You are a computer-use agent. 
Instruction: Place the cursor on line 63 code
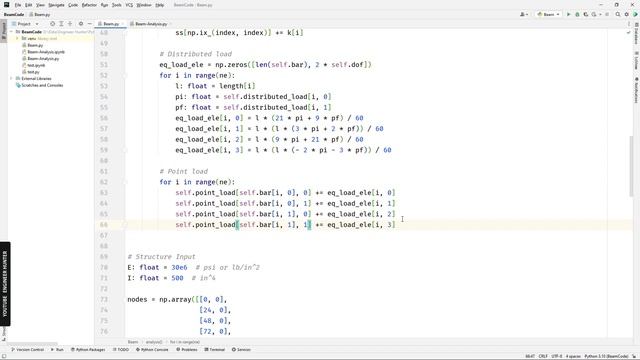pos(285,193)
